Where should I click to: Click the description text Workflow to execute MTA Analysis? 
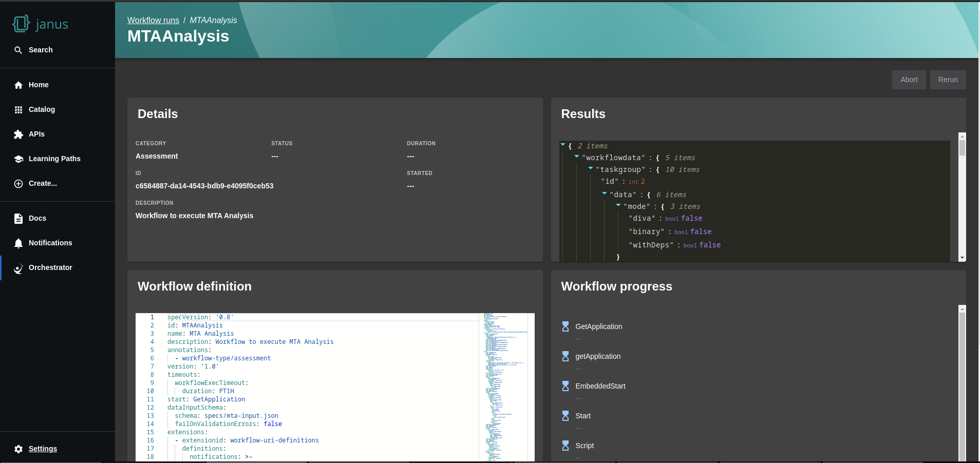194,216
